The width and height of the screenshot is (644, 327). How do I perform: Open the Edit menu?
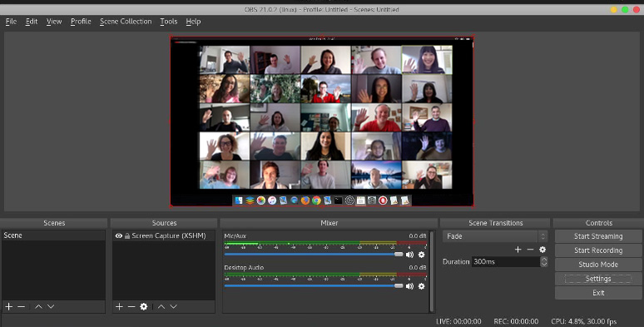(32, 22)
